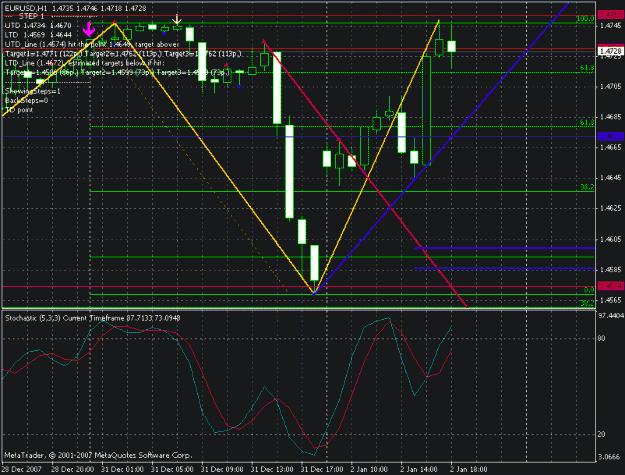Click the ShowingSteps=1 text
The width and height of the screenshot is (625, 475).
[x=33, y=91]
